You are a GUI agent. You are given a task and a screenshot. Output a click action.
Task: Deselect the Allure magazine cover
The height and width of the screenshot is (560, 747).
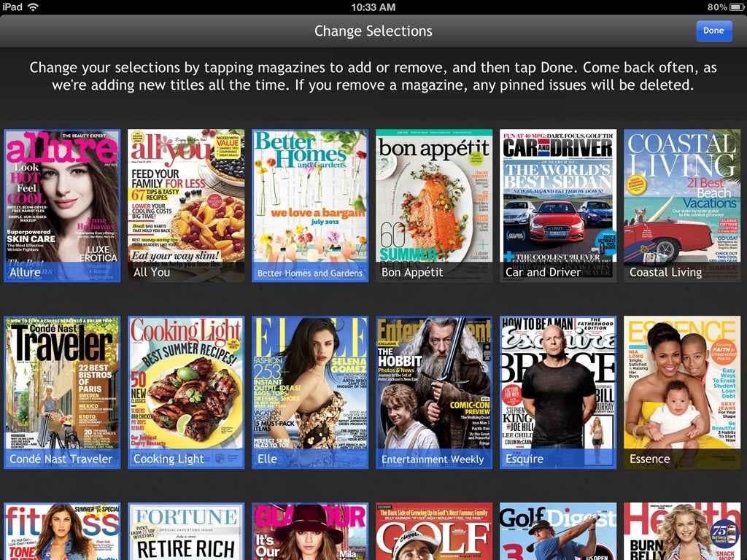(63, 206)
